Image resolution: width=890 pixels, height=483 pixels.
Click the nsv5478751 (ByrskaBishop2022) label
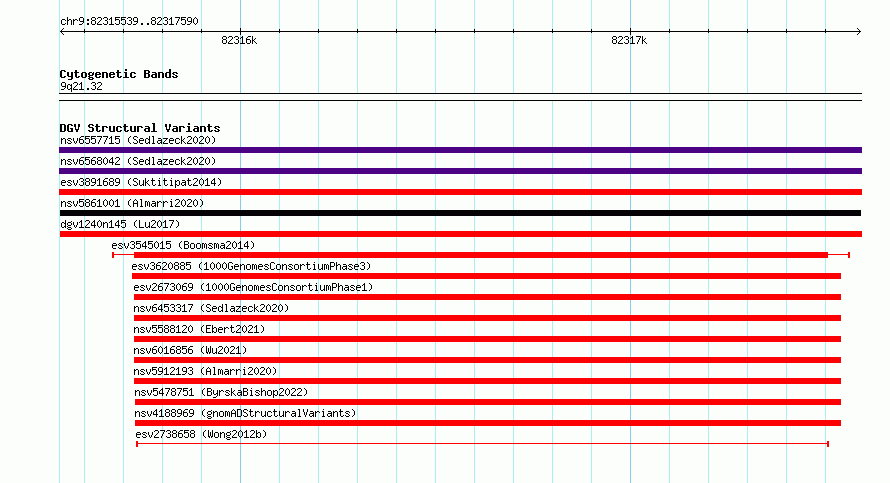(x=221, y=392)
